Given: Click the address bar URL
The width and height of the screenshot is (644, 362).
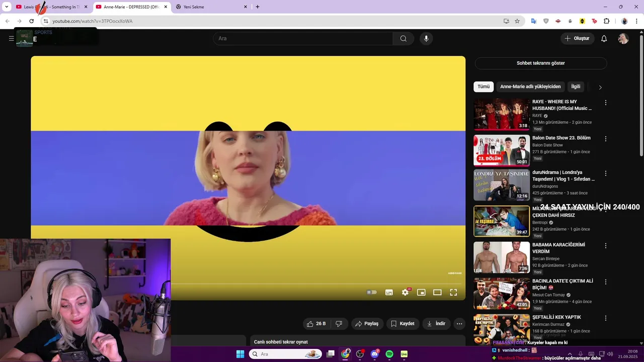Looking at the screenshot, I should click(x=93, y=21).
